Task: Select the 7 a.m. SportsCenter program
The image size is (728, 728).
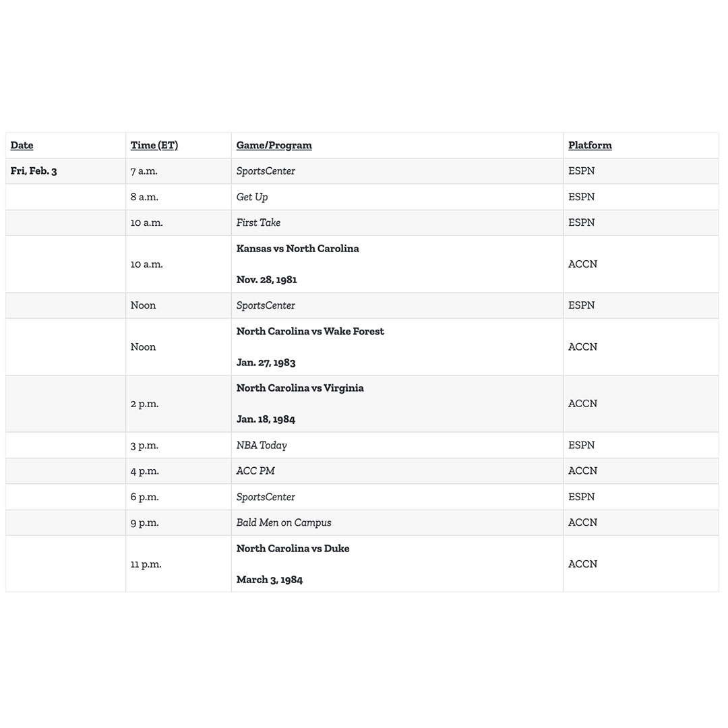Action: pyautogui.click(x=266, y=171)
